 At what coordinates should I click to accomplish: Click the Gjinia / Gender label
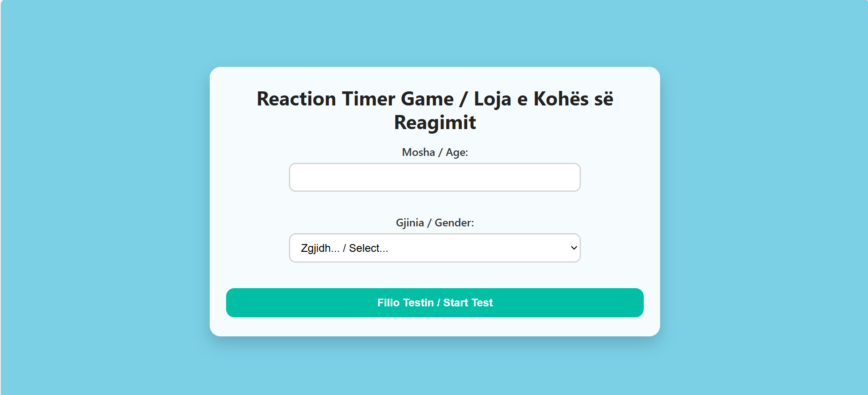434,223
